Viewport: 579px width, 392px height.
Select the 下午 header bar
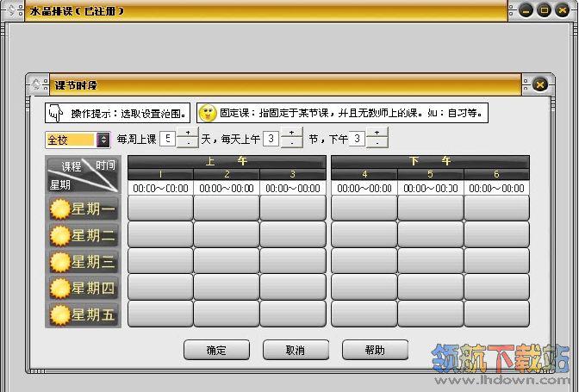pyautogui.click(x=430, y=162)
